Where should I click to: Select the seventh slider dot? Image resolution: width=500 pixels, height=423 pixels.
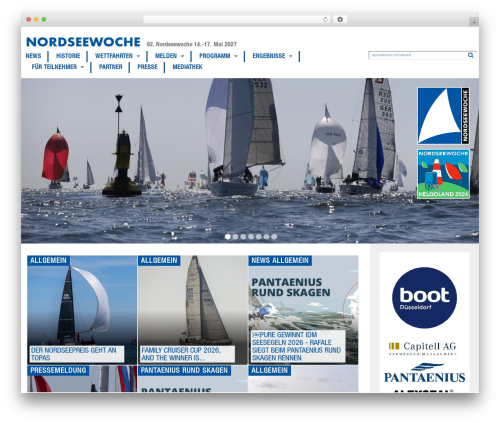click(274, 236)
